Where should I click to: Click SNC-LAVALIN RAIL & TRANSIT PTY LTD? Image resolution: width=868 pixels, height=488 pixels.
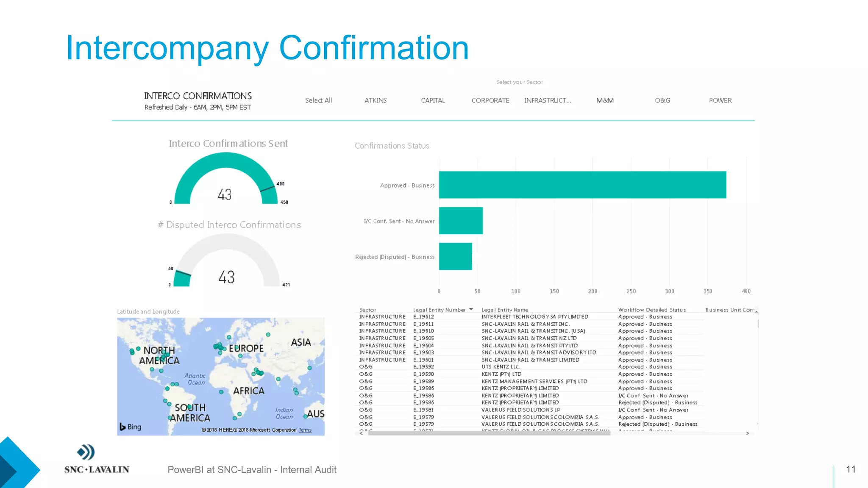530,346
